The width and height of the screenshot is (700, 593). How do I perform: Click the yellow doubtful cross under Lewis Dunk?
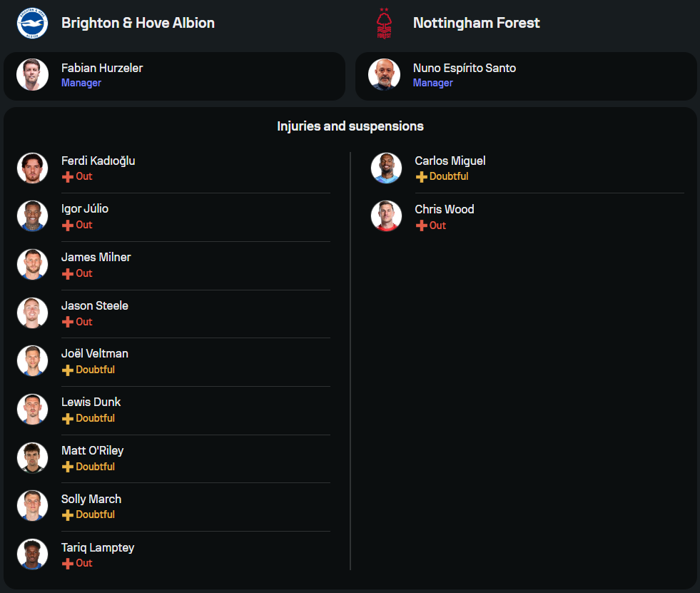(x=68, y=419)
